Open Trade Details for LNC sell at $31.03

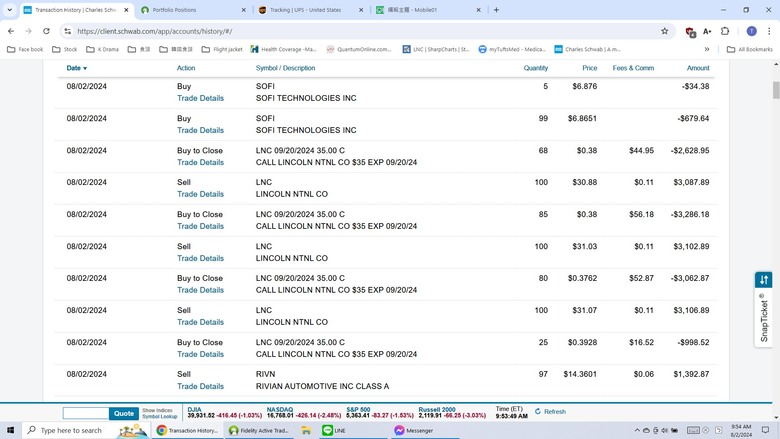[x=200, y=258]
